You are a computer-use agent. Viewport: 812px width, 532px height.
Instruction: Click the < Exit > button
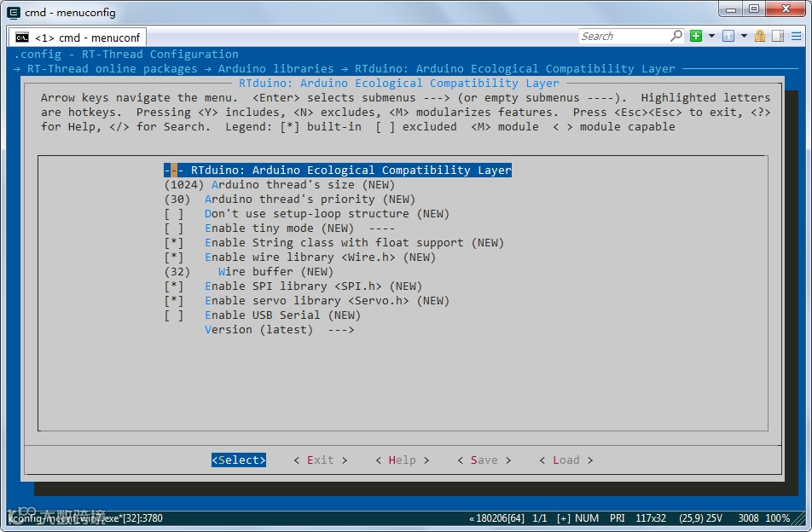click(321, 460)
